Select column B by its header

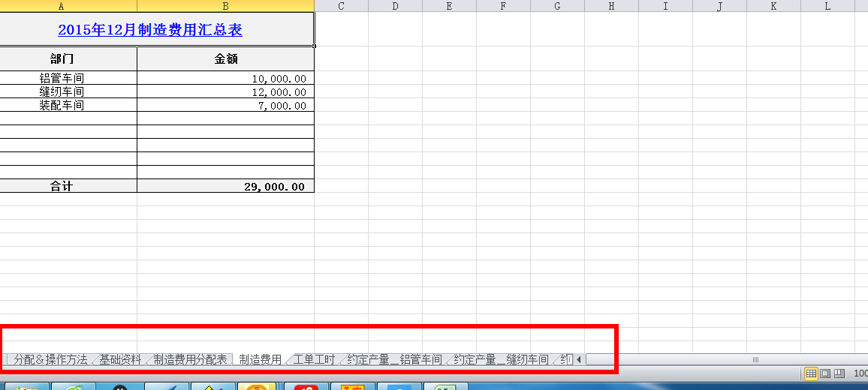[225, 6]
